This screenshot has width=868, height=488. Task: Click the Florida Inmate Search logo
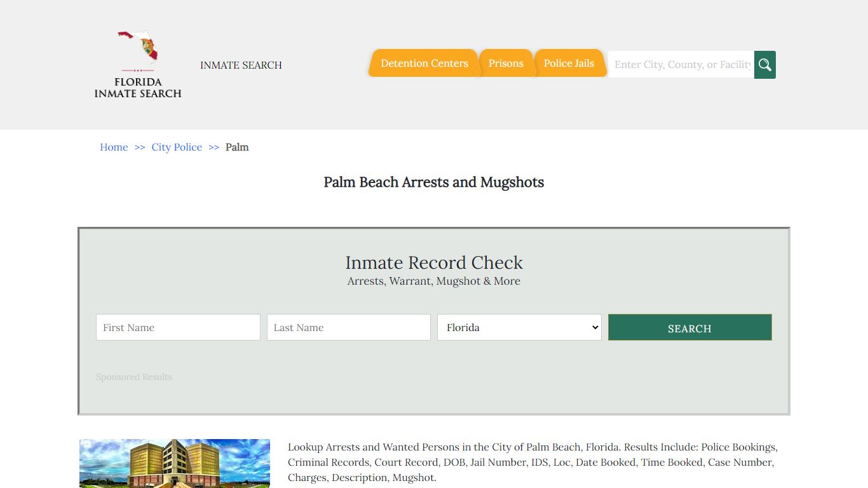coord(138,64)
